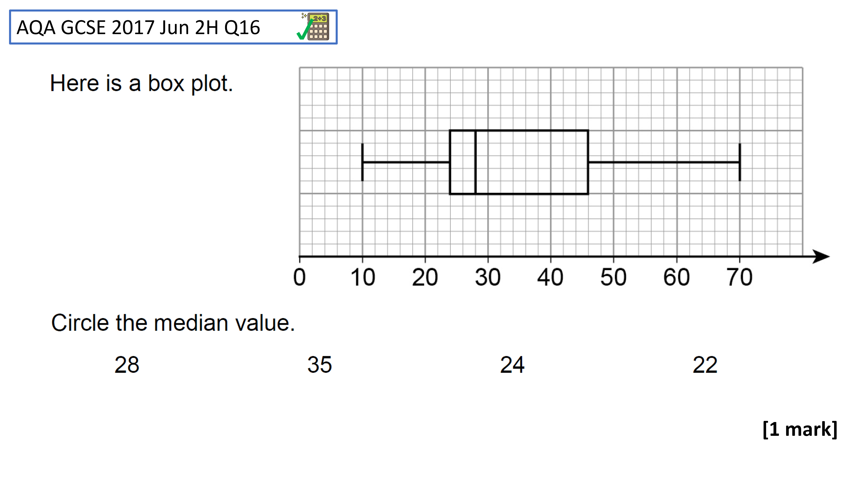Select answer option 28

[127, 365]
